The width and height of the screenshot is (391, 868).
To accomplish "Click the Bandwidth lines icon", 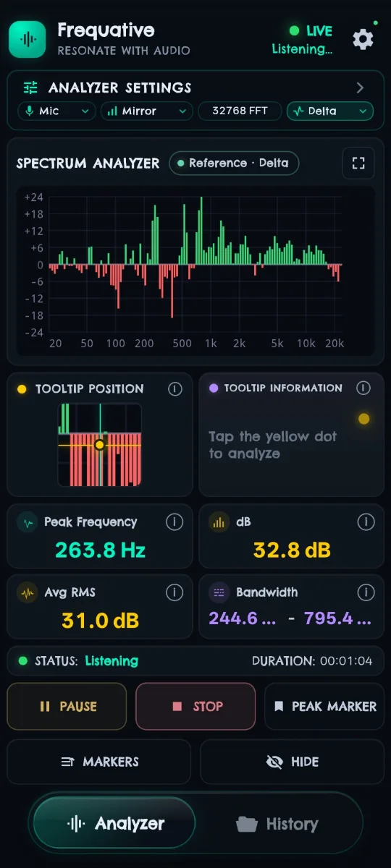I will [219, 593].
